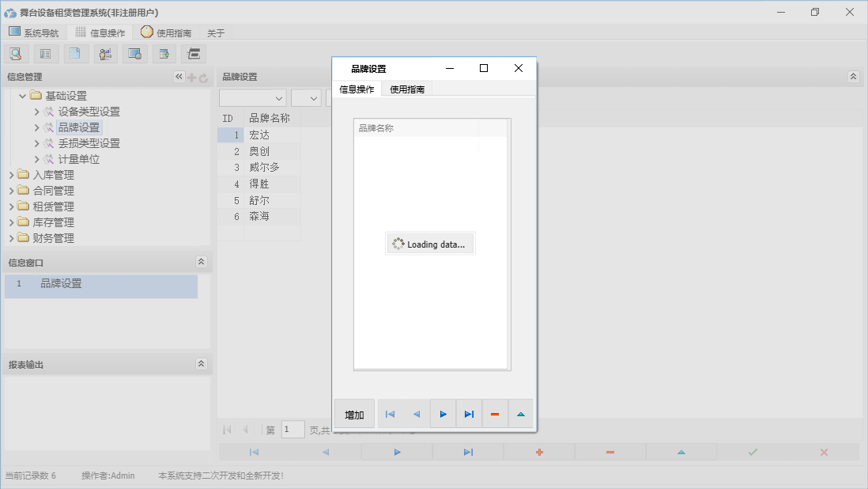This screenshot has height=489, width=868.
Task: Click the personnel management toolbar icon
Action: click(105, 53)
